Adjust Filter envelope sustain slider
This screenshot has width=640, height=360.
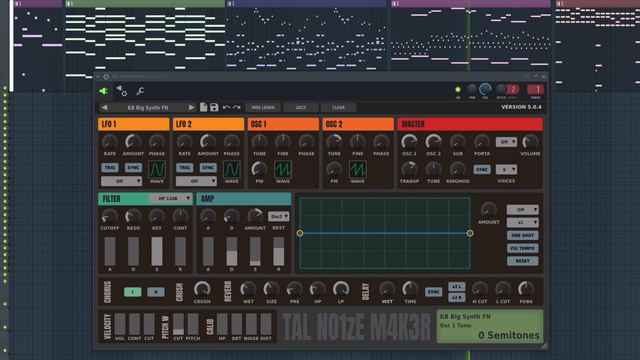(x=157, y=251)
